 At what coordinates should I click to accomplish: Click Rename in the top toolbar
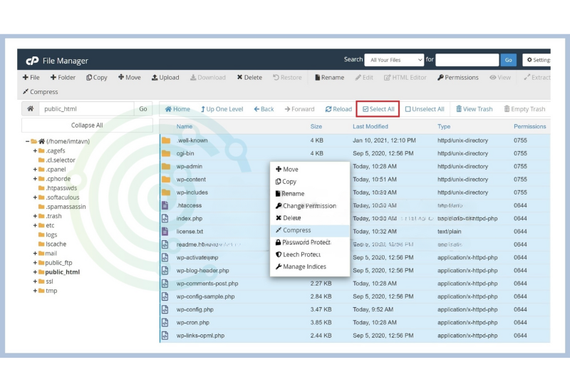click(329, 78)
